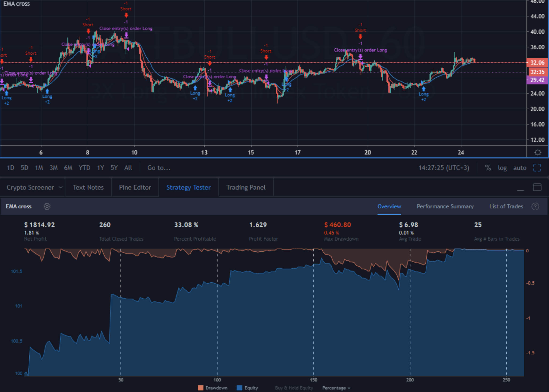Toggle Buy & Hold Equity series
This screenshot has height=392, width=549.
click(x=294, y=388)
